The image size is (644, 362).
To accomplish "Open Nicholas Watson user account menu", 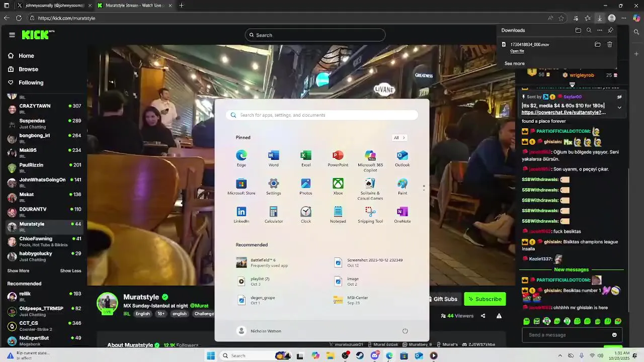I will pos(259,331).
